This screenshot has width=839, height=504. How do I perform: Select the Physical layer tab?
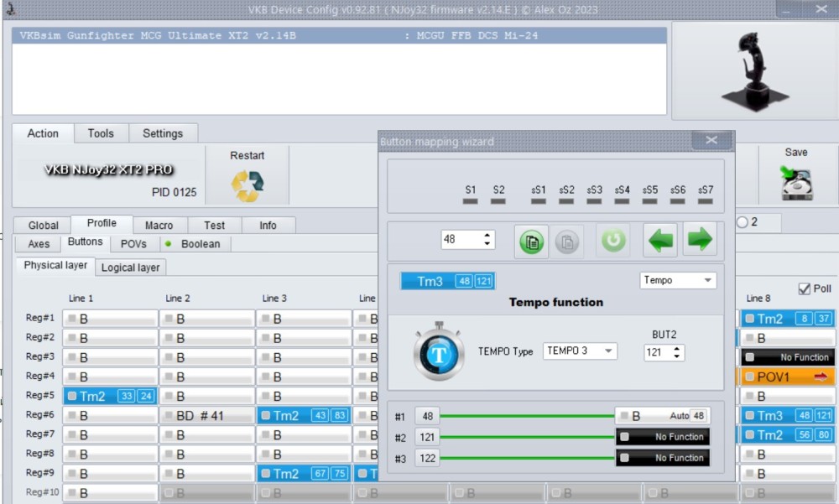click(x=55, y=265)
